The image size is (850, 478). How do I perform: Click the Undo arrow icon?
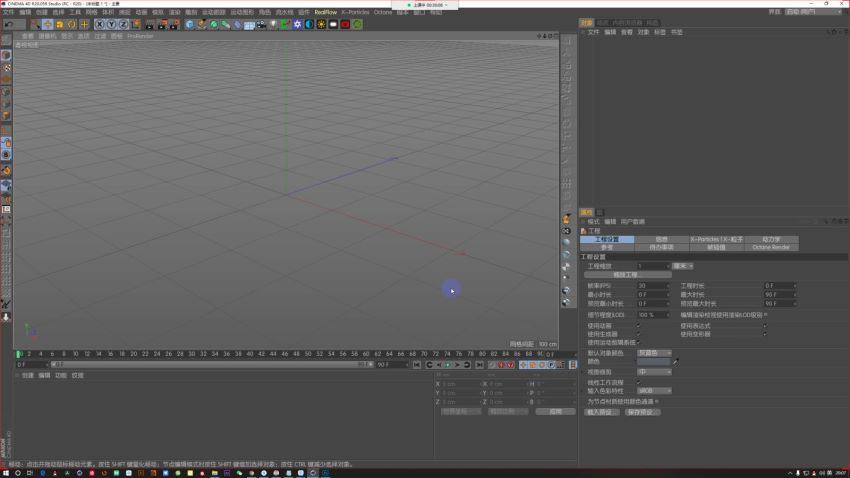(9, 24)
